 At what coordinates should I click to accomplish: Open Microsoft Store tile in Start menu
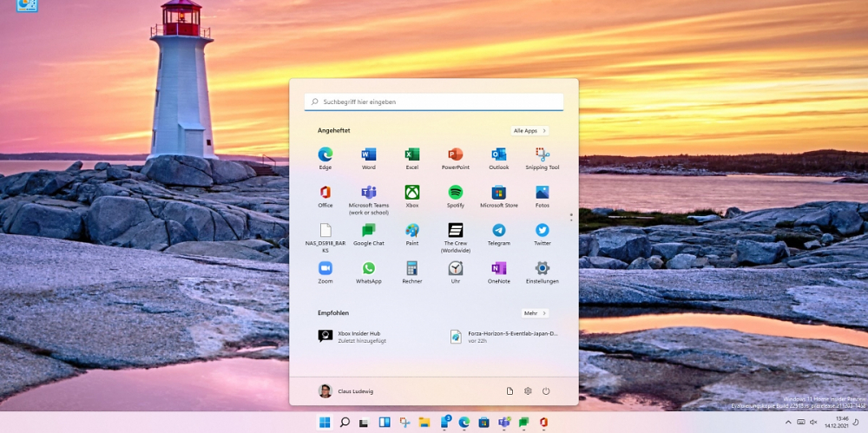[x=499, y=197]
